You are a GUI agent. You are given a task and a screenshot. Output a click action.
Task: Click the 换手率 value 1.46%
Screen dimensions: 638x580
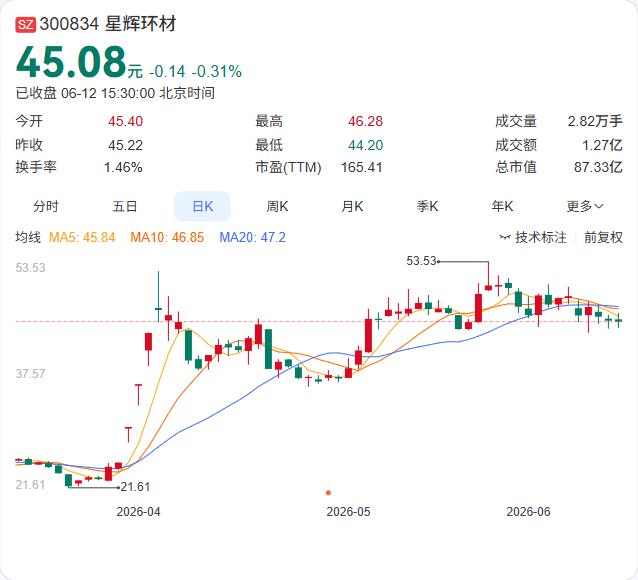coord(123,167)
